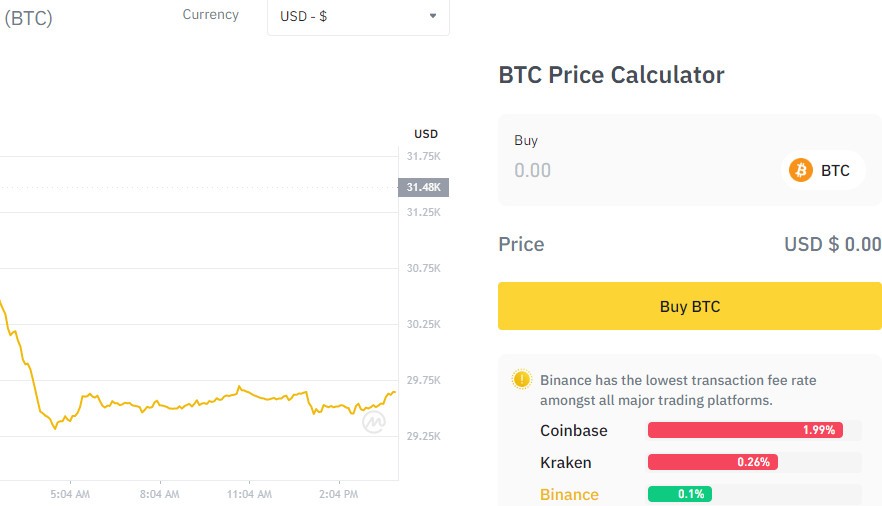
Task: Click the Kraken platform label
Action: click(565, 462)
